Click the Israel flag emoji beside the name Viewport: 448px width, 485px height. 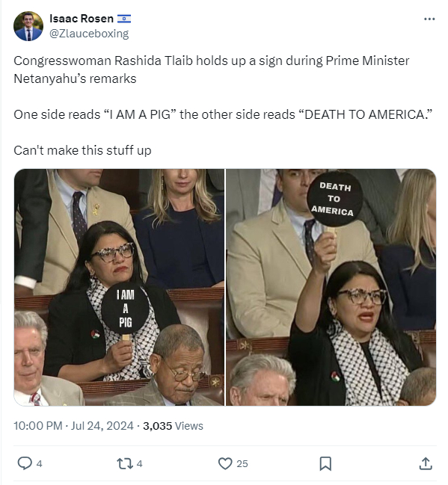click(x=124, y=19)
